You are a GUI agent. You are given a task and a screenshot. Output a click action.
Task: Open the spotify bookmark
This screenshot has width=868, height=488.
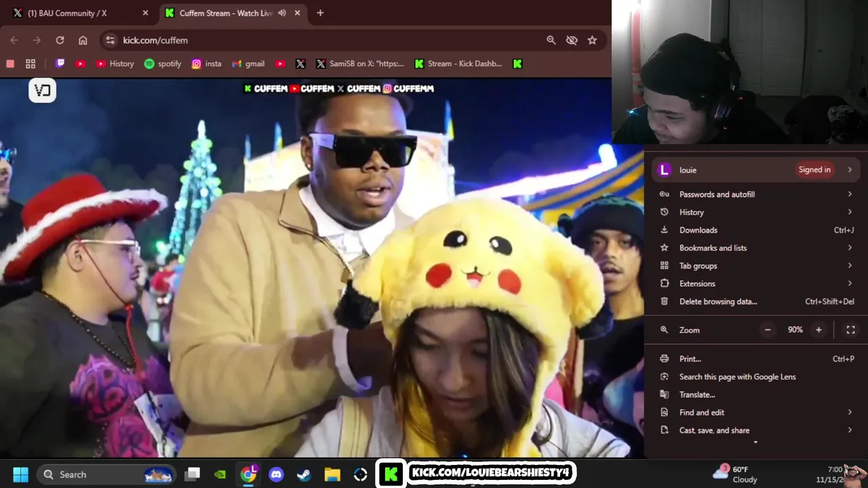(163, 64)
